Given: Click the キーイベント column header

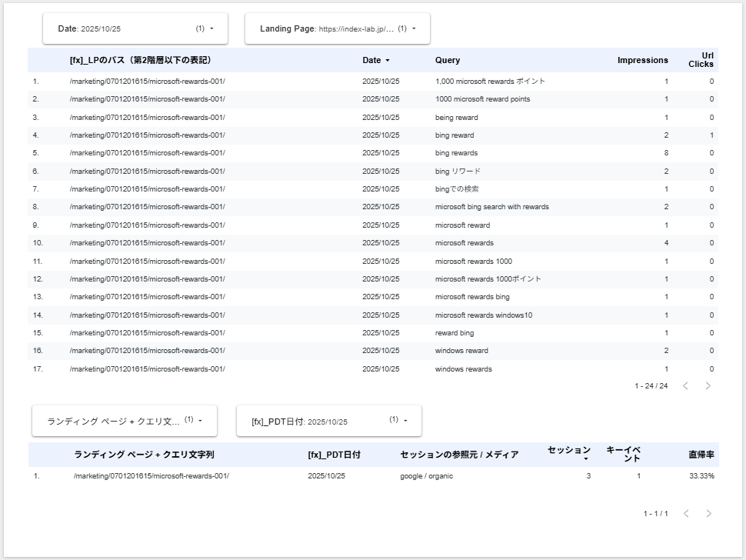Looking at the screenshot, I should [x=623, y=454].
